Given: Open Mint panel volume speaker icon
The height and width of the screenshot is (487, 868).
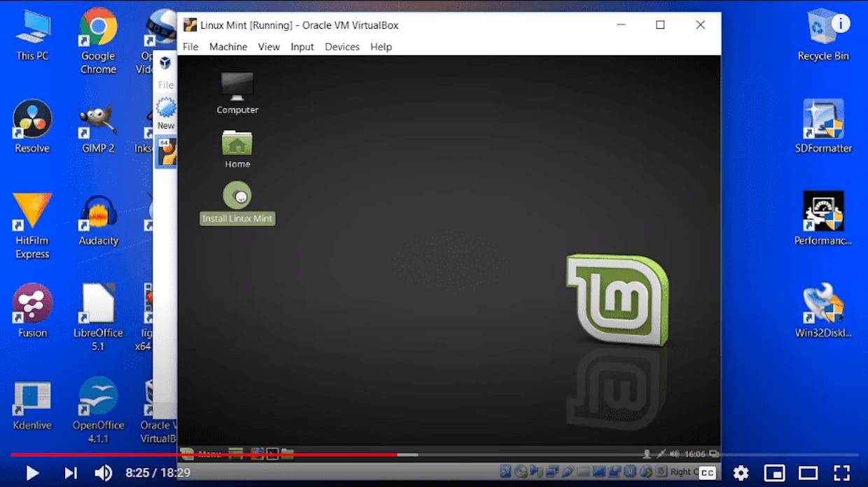Looking at the screenshot, I should (x=675, y=454).
